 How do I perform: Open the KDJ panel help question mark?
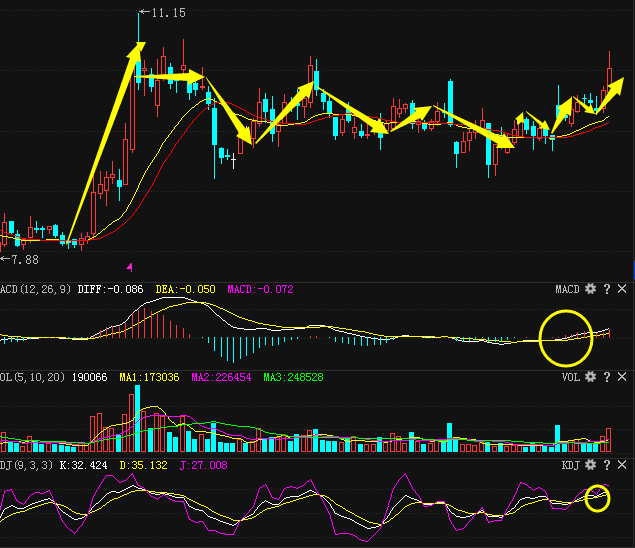[x=607, y=465]
